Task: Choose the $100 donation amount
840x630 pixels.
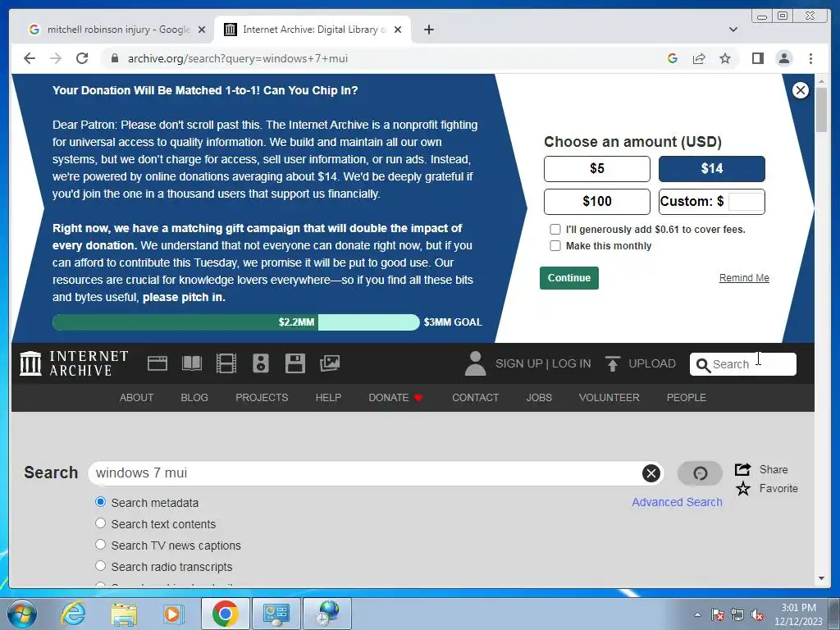Action: [597, 202]
